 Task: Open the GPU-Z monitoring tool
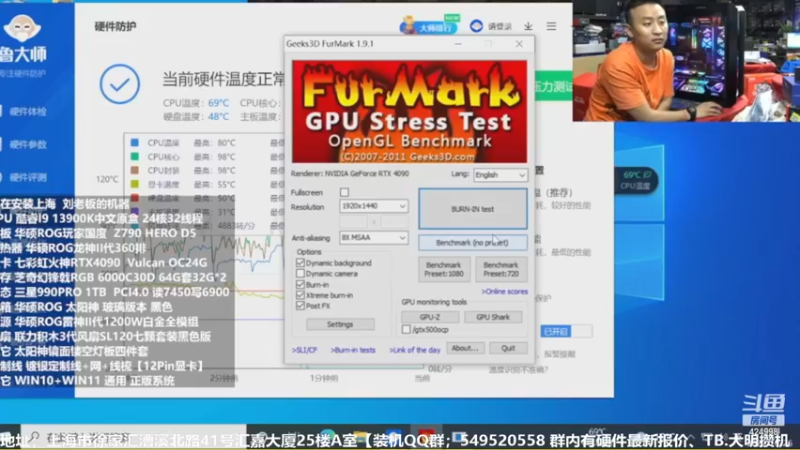pos(430,317)
